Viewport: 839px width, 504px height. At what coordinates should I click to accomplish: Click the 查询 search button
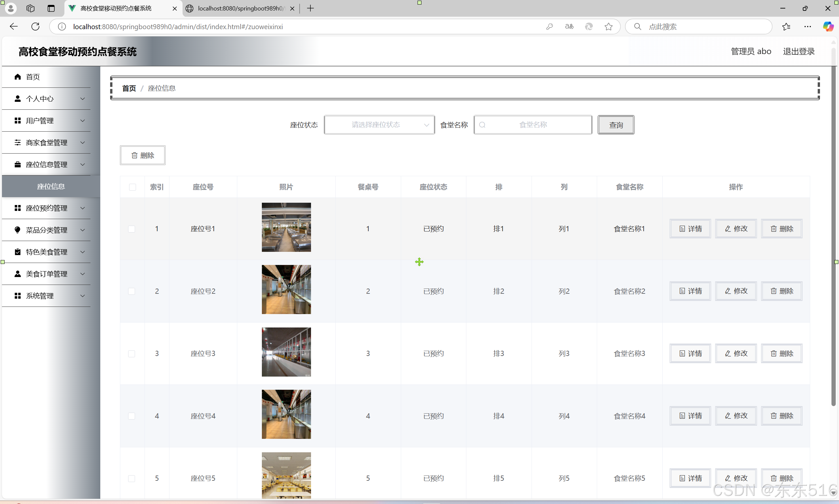[x=616, y=125]
